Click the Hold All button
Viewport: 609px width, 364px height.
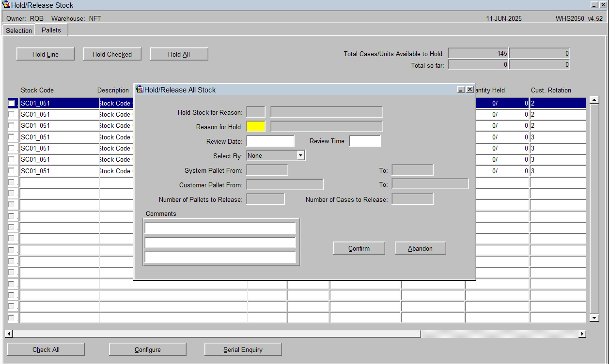(179, 54)
